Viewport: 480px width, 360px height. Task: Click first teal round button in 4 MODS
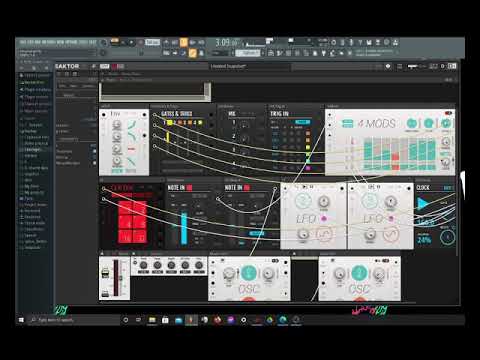pos(412,123)
